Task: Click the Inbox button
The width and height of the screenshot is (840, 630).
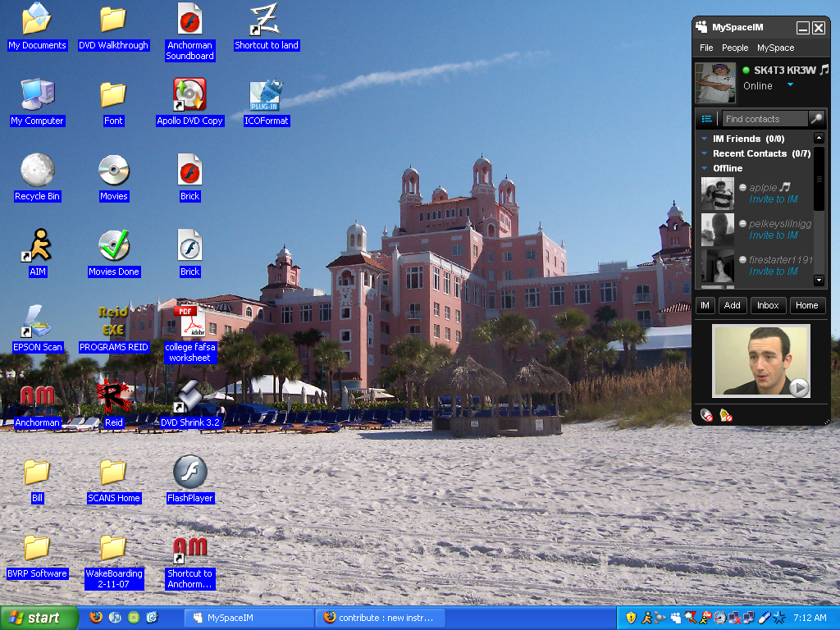Action: pyautogui.click(x=768, y=304)
